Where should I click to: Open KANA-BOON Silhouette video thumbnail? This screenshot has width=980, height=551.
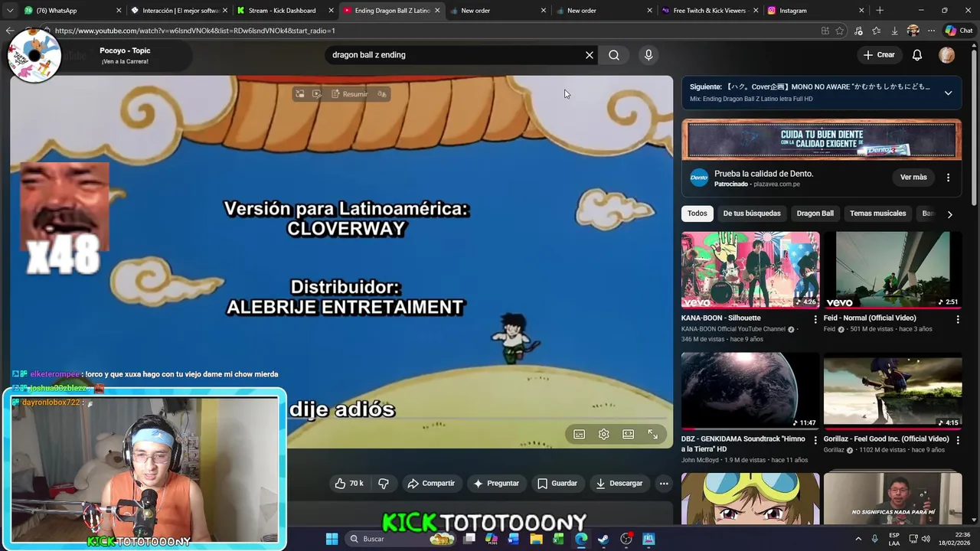pyautogui.click(x=750, y=270)
